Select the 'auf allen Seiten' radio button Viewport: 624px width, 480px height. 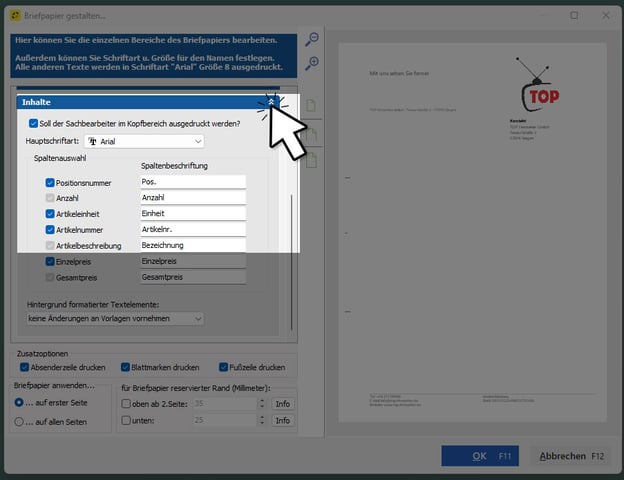pos(20,421)
